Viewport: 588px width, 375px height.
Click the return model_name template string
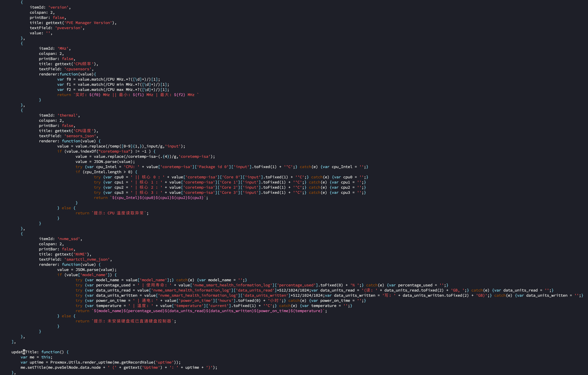click(x=208, y=311)
